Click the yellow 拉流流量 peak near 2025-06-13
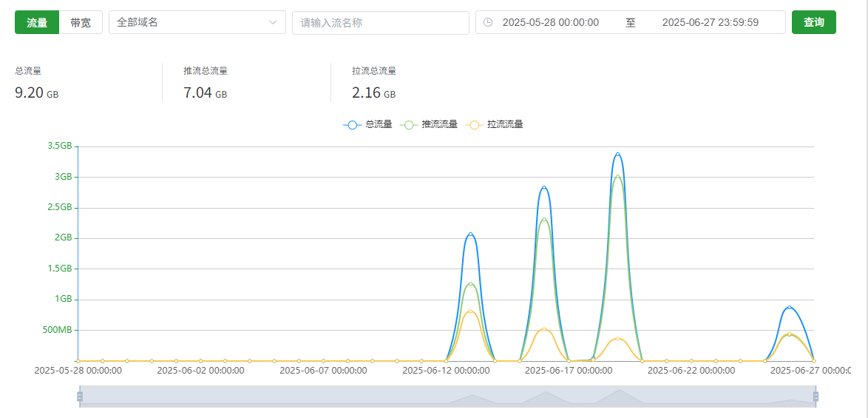 [470, 311]
